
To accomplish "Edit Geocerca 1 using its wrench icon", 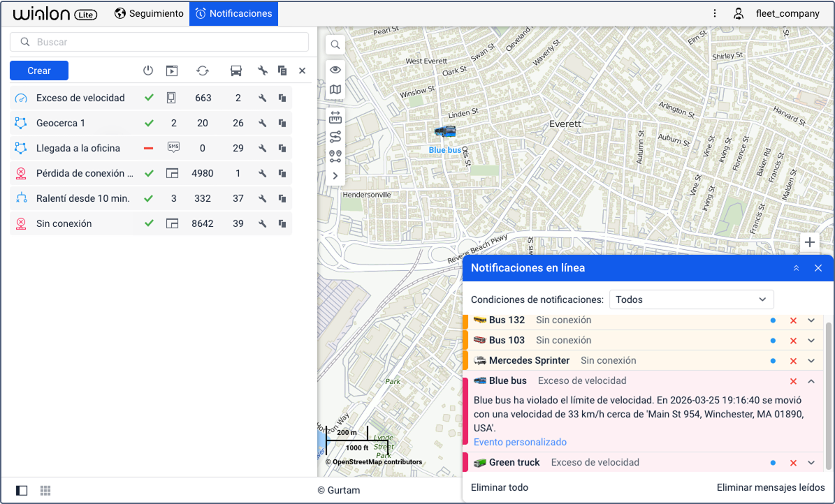I will 263,123.
